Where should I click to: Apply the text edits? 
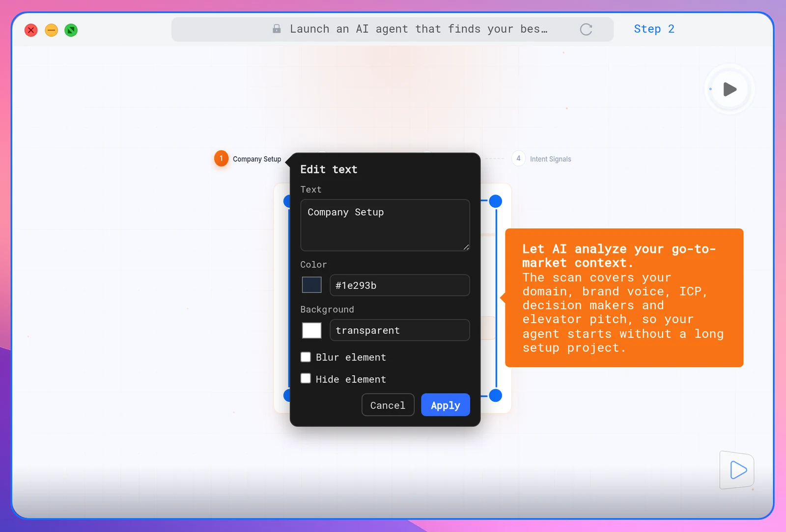[446, 405]
